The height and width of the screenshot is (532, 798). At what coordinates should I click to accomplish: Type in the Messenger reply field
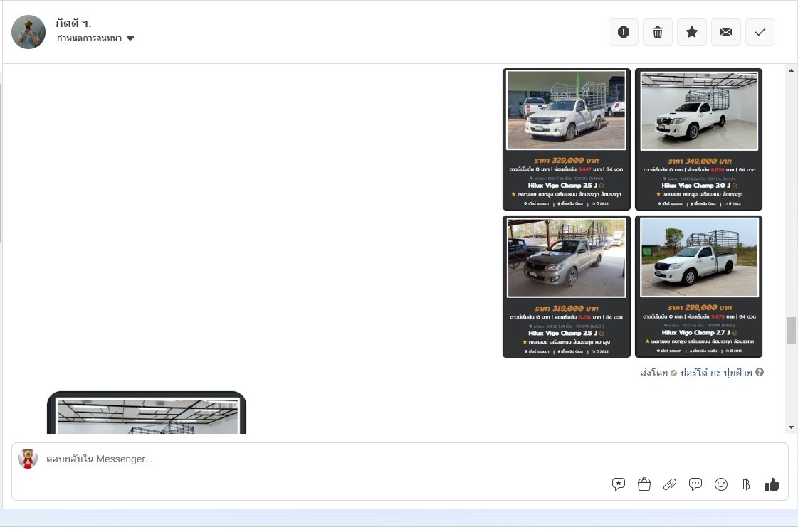(320, 459)
